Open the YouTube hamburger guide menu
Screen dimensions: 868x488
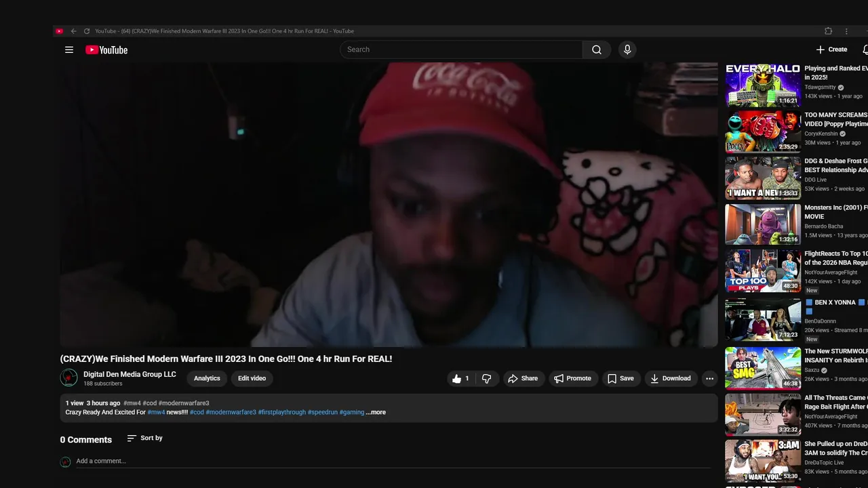click(68, 49)
